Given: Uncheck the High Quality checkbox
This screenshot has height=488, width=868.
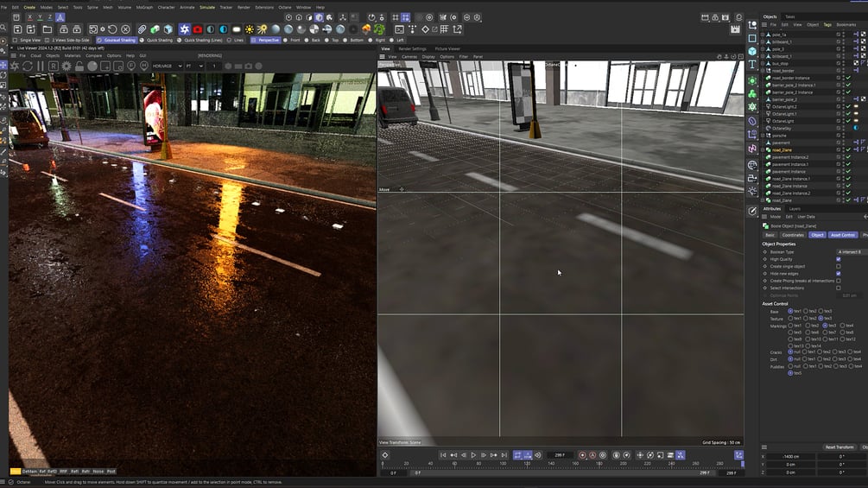Looking at the screenshot, I should pyautogui.click(x=838, y=259).
